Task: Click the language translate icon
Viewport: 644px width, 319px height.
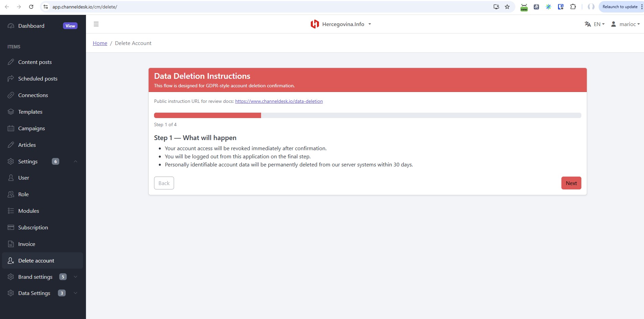Action: (x=587, y=24)
